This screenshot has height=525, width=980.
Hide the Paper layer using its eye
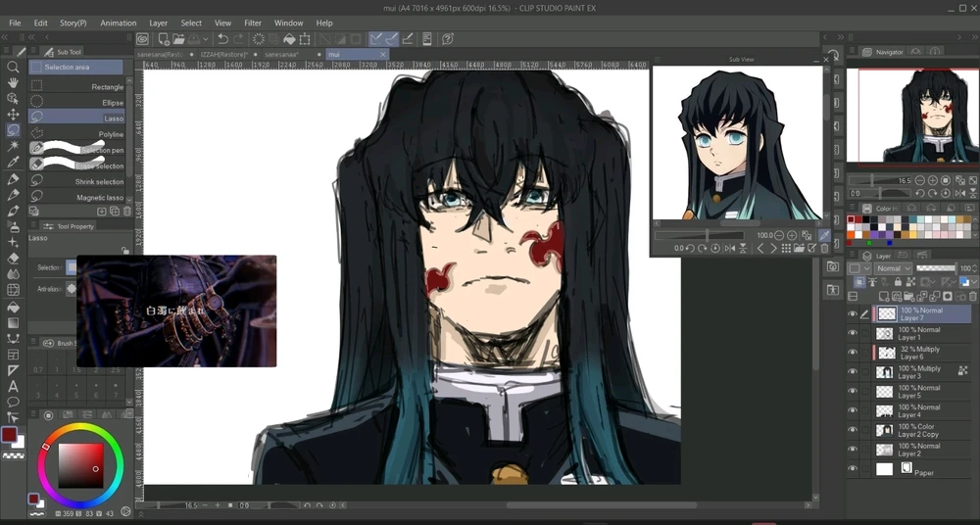[853, 469]
